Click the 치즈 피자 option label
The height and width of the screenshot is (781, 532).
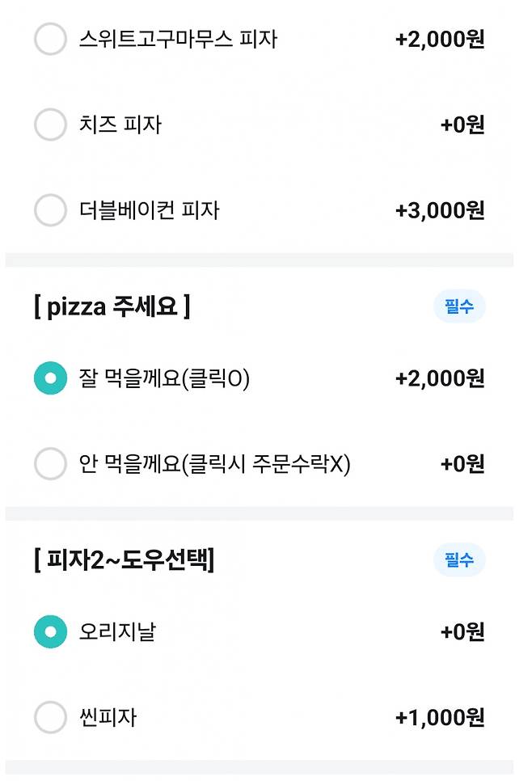120,125
